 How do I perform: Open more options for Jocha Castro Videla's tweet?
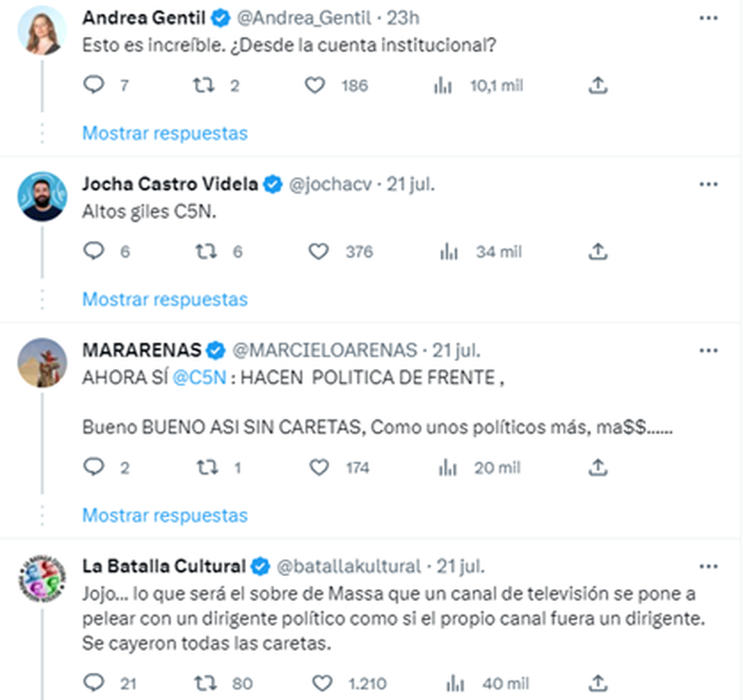(708, 184)
